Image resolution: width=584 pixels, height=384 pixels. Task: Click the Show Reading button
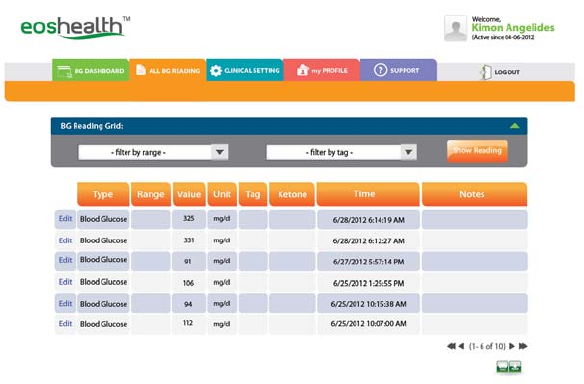tap(477, 151)
